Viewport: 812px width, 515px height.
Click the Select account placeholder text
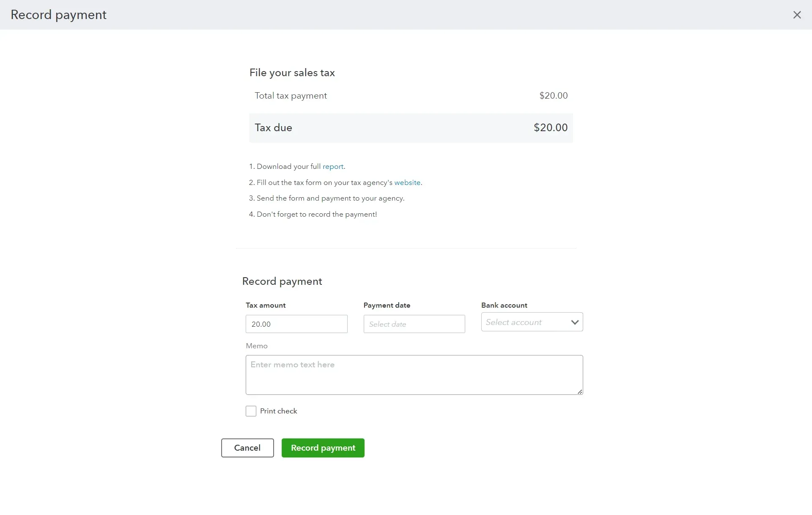513,322
